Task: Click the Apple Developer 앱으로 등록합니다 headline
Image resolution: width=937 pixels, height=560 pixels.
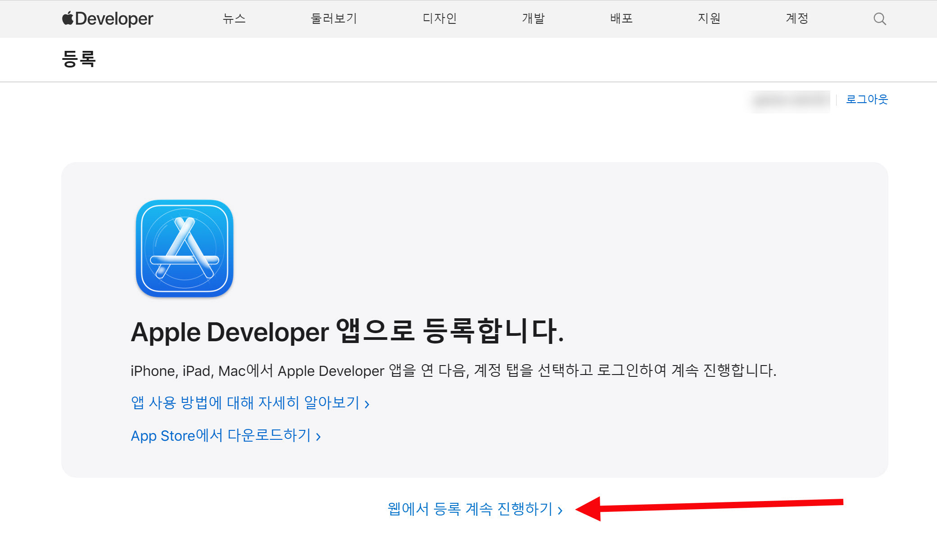Action: [347, 331]
